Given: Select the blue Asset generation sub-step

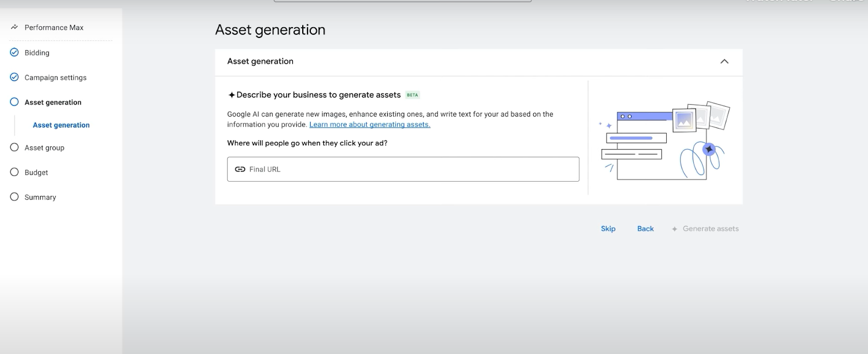Looking at the screenshot, I should coord(61,125).
